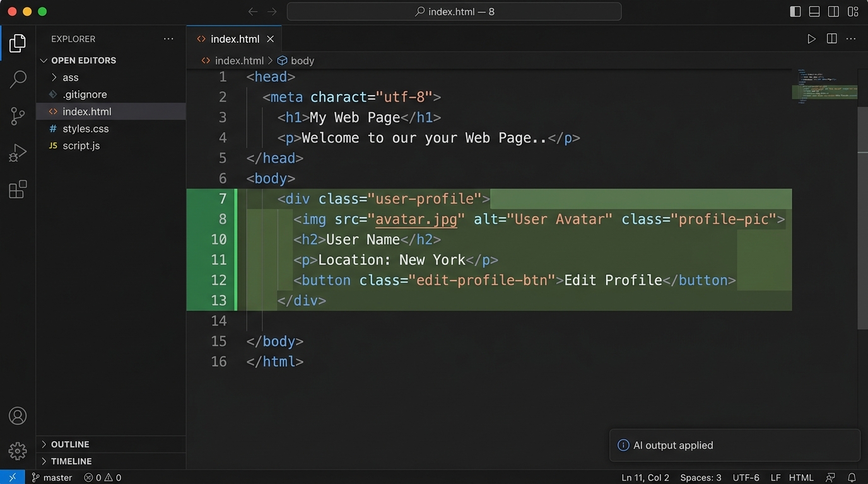Image resolution: width=868 pixels, height=484 pixels.
Task: Toggle the bottom panel layout button
Action: [814, 11]
